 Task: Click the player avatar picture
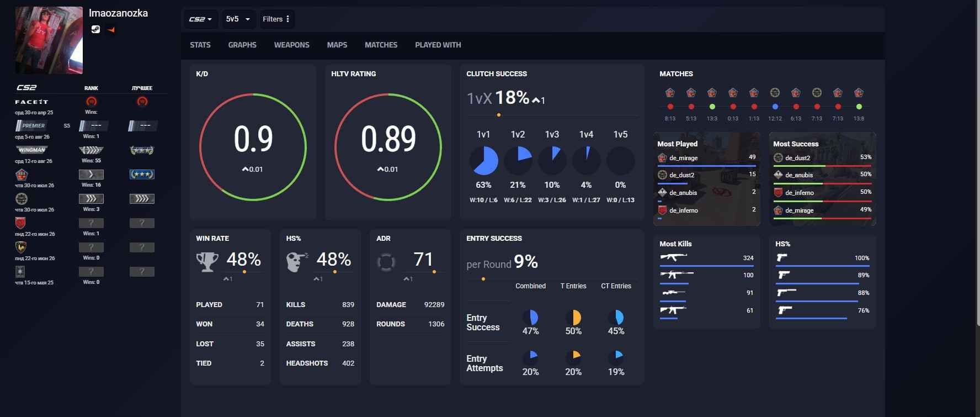49,40
